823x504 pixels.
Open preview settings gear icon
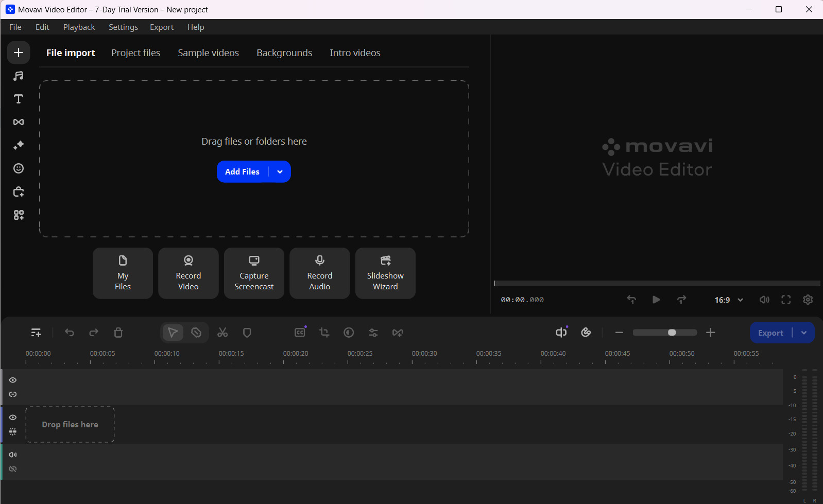tap(808, 300)
